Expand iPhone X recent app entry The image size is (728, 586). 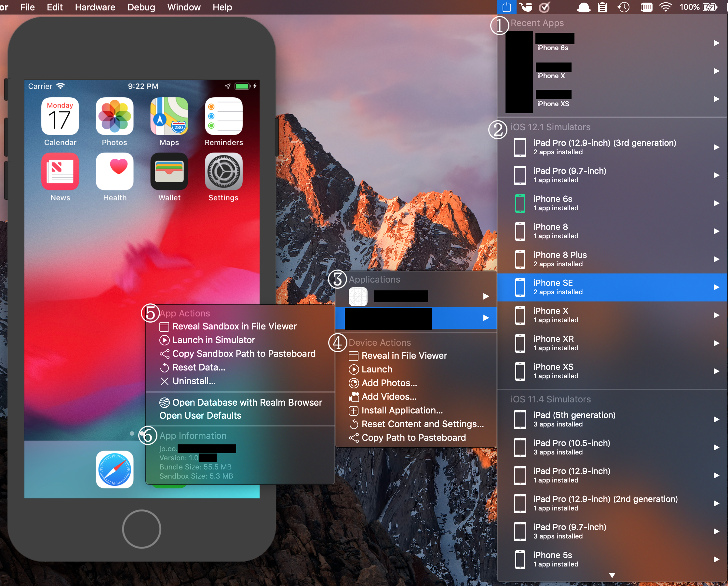tap(612, 71)
